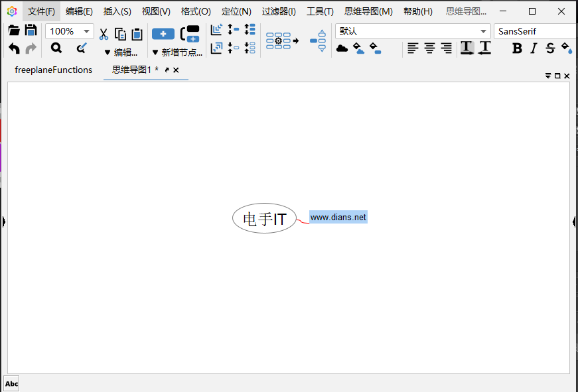Add cloud to node icon
This screenshot has height=392, width=578.
342,48
